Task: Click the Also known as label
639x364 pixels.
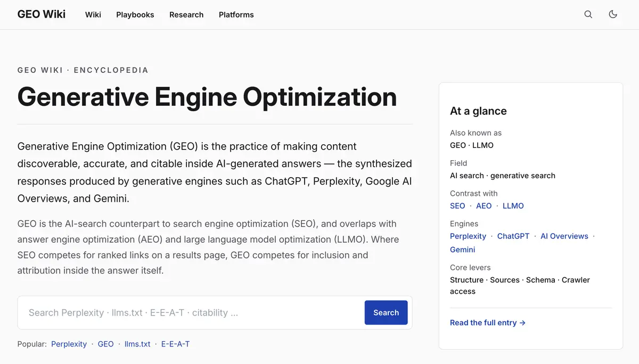Action: (x=476, y=133)
